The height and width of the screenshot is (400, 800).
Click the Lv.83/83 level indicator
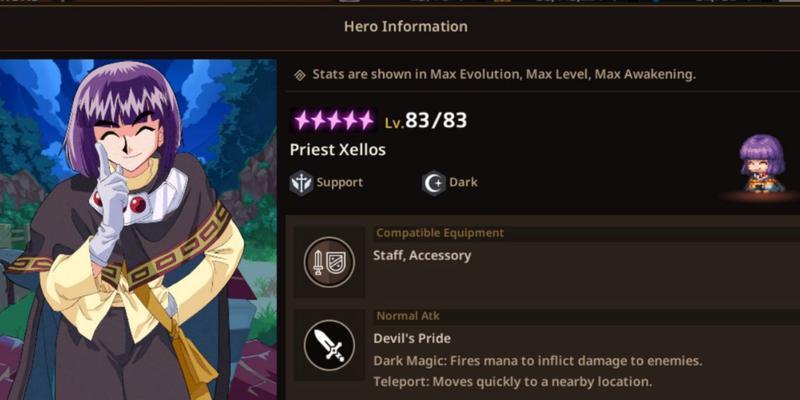coord(426,121)
